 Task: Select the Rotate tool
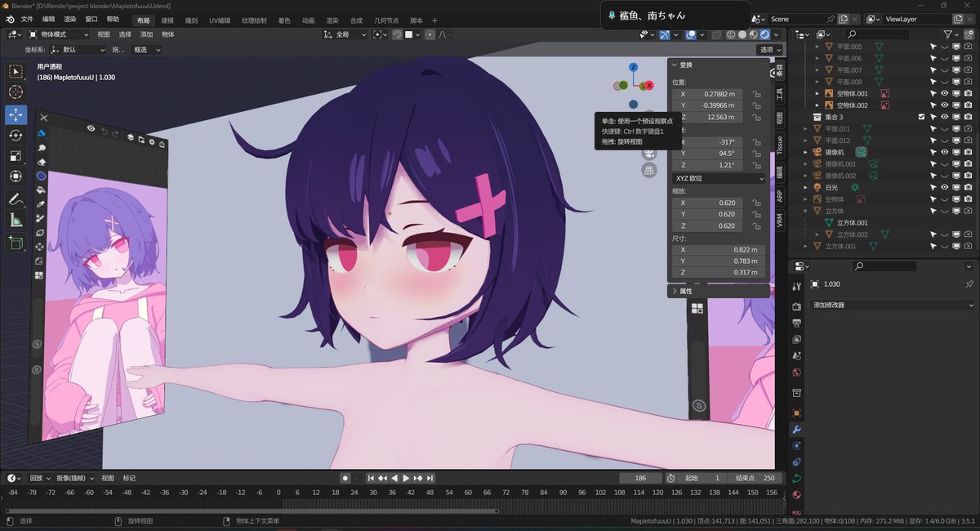(16, 135)
